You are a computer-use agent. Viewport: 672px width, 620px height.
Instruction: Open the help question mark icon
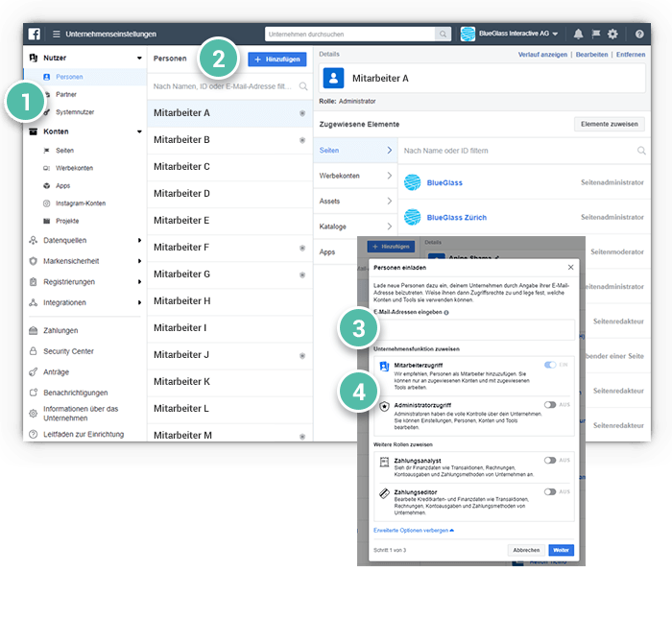639,34
